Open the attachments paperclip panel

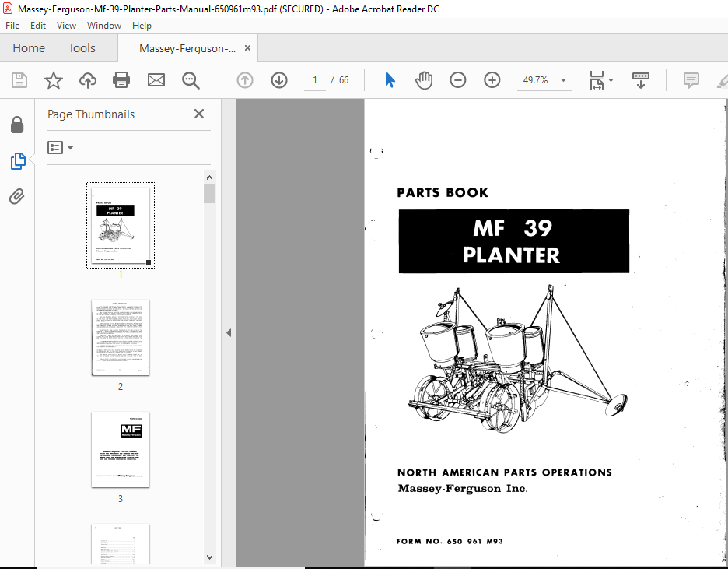click(x=16, y=196)
